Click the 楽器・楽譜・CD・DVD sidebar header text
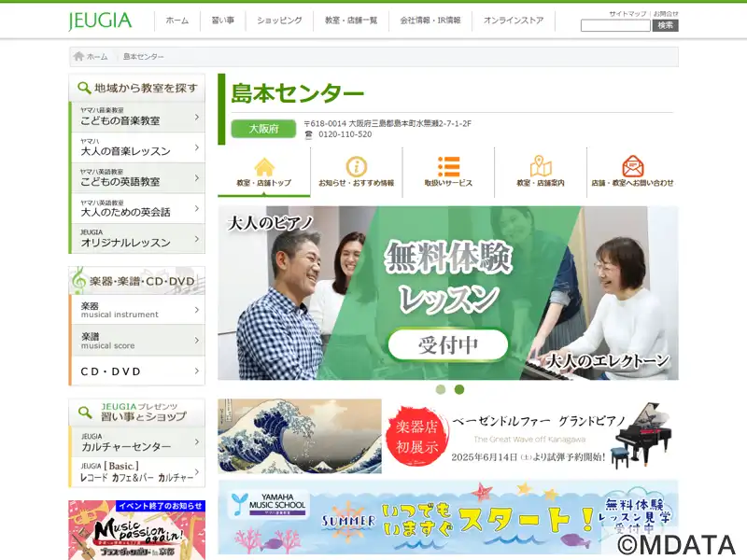Image resolution: width=747 pixels, height=560 pixels. [x=142, y=282]
